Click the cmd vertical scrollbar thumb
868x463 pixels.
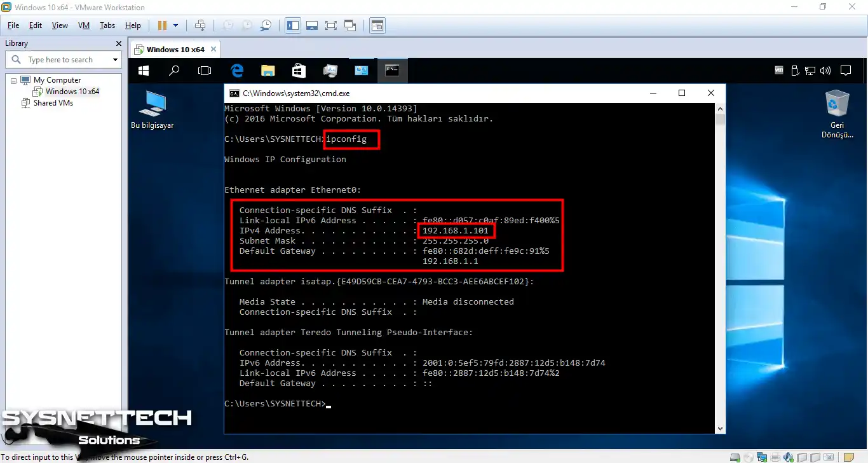click(x=720, y=120)
